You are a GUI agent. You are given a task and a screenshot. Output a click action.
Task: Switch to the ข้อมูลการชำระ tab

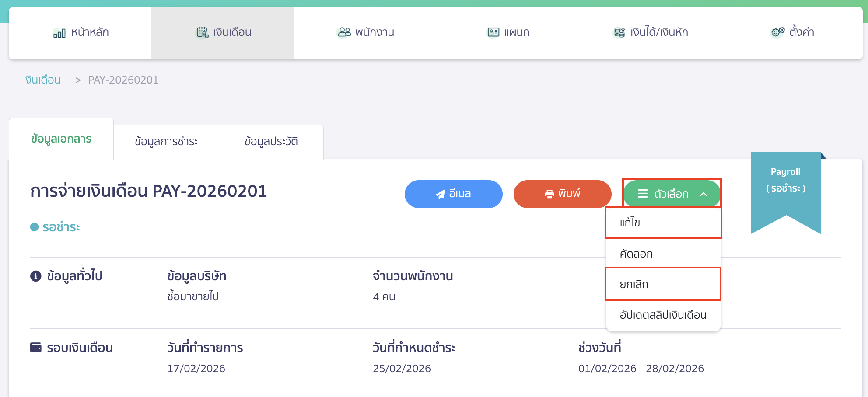167,141
